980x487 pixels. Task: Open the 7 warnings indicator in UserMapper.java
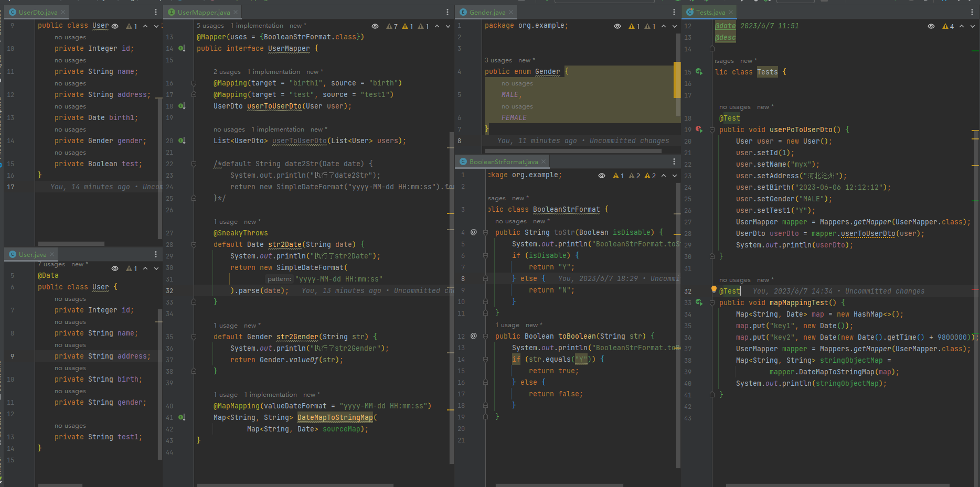(392, 26)
